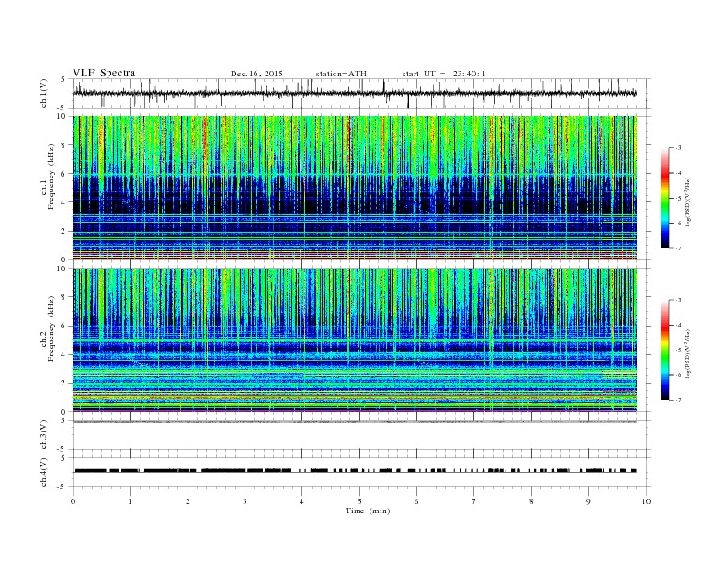Viewport: 728px width, 563px height.
Task: Click the "start UT = 23:40: 1" label
Action: pos(444,74)
